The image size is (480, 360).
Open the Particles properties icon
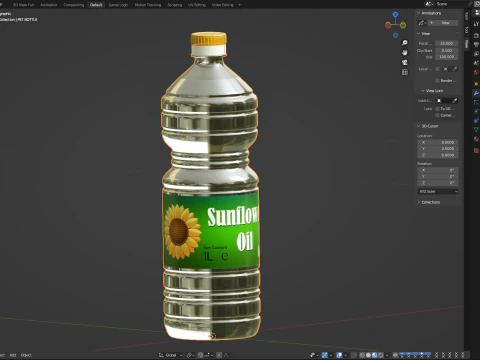(x=476, y=102)
